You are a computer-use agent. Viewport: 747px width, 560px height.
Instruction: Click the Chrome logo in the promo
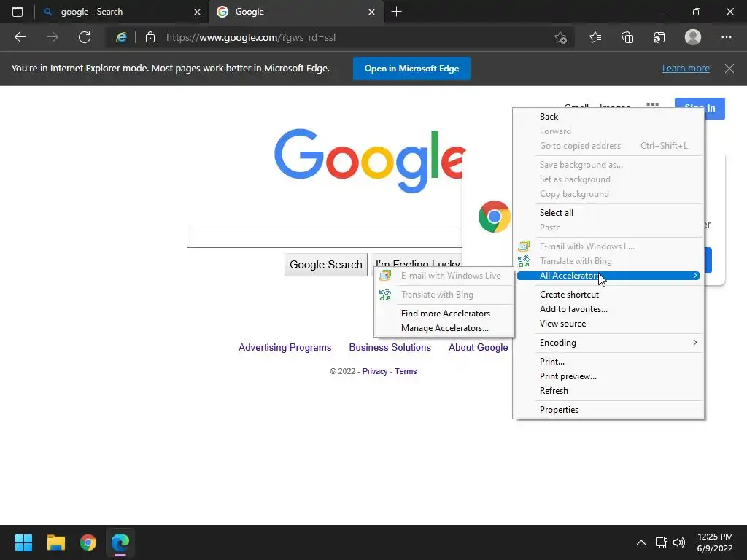(x=494, y=217)
